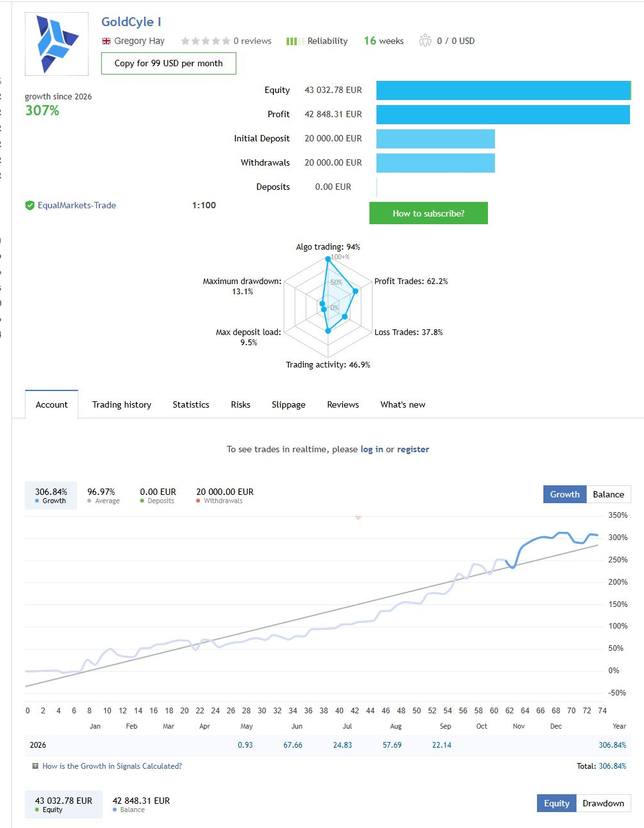644x828 pixels.
Task: Click the subscribers people icon
Action: [x=425, y=41]
